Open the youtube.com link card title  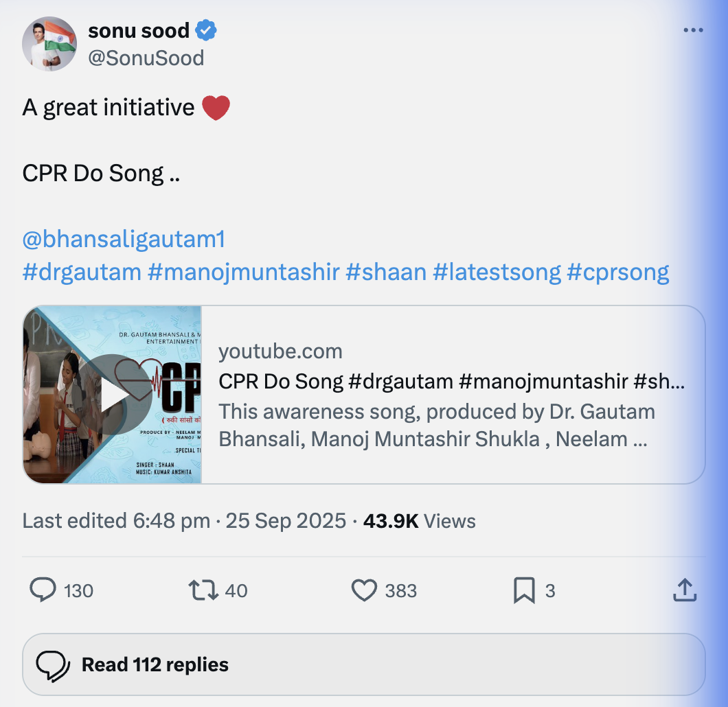point(451,382)
